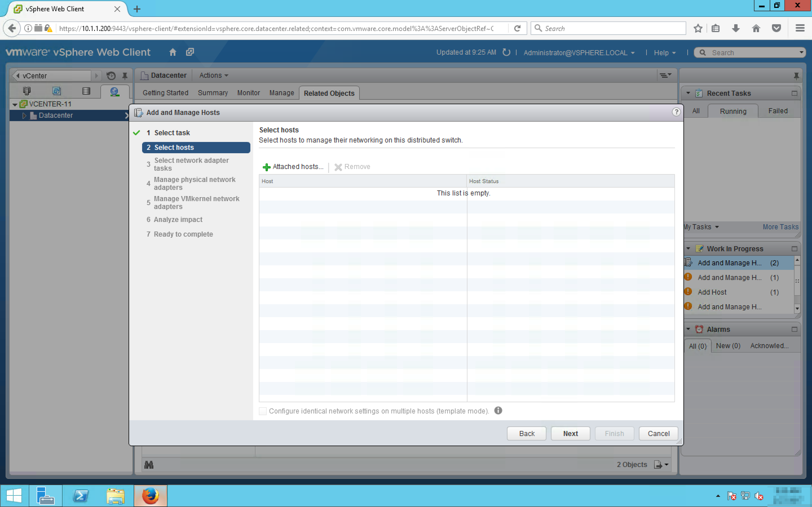Launch Firefox from the taskbar
The image size is (812, 507).
(x=150, y=496)
